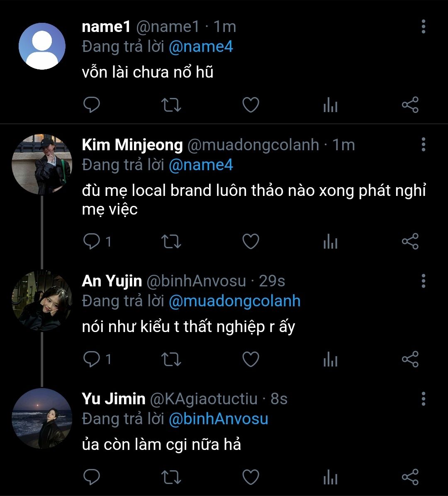
Task: Like name1's tweet
Action: click(251, 105)
